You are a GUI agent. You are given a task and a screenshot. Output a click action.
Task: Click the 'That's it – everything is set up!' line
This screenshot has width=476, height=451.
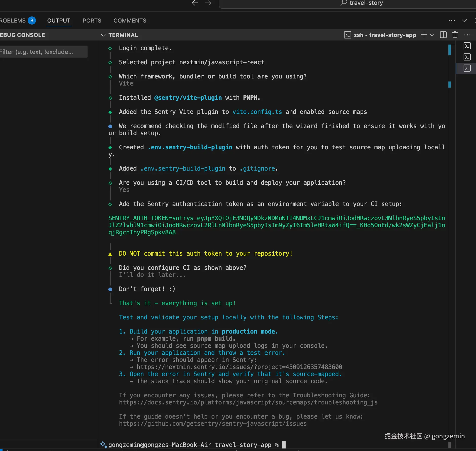[177, 303]
